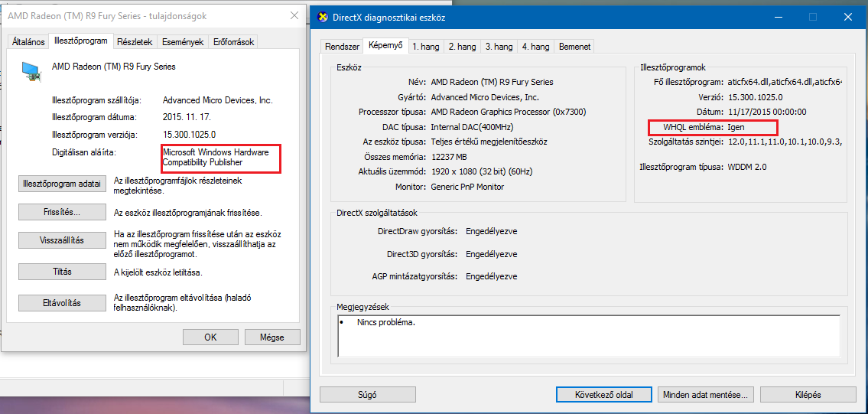Open the 1. hang tab
The width and height of the screenshot is (868, 414).
[426, 47]
